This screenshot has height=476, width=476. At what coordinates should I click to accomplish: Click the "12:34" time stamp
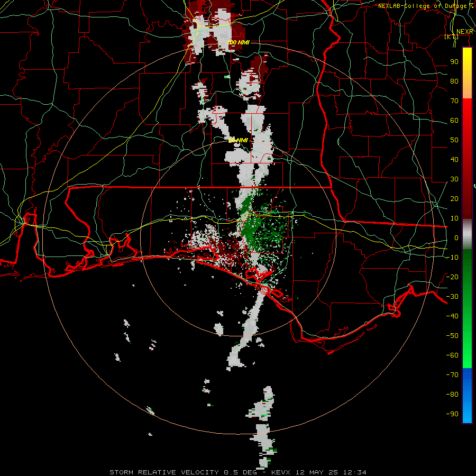355,472
